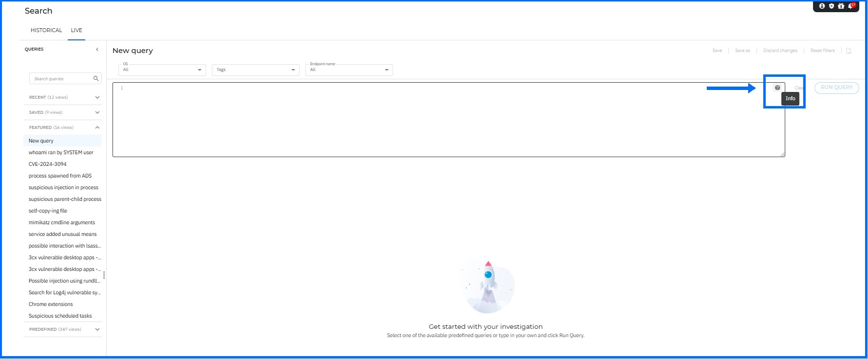Open the Chrome extensions query

pos(51,304)
